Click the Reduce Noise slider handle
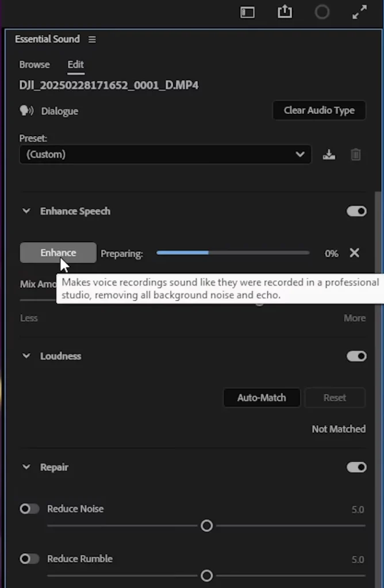The width and height of the screenshot is (384, 588). pos(207,526)
